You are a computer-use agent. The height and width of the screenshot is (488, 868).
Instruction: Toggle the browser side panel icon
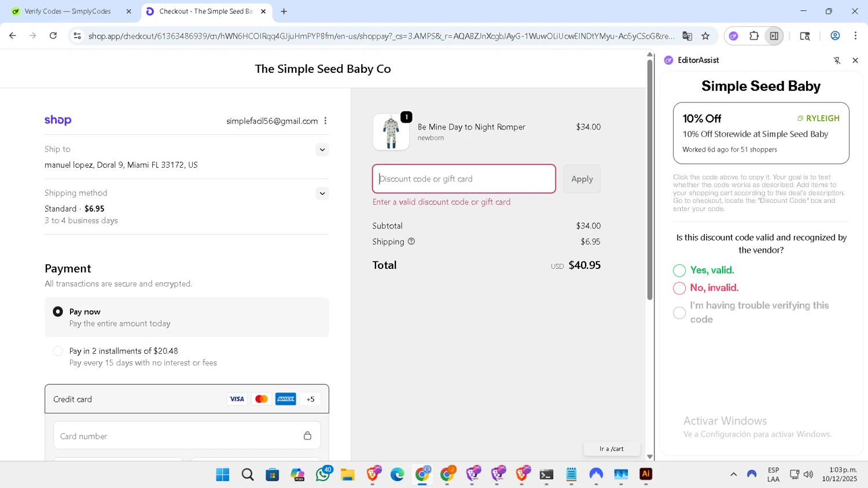click(774, 36)
